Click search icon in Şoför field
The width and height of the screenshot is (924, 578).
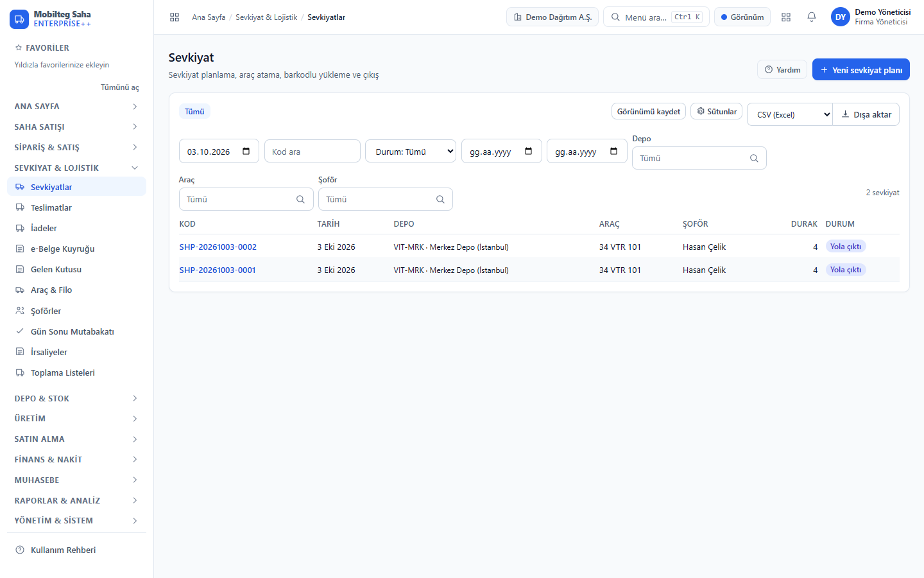point(440,199)
